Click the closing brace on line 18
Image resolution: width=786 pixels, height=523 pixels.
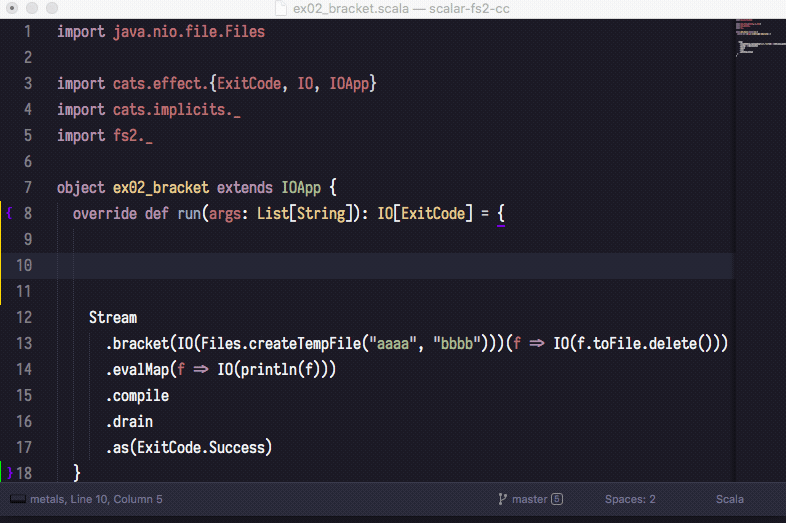pos(77,473)
